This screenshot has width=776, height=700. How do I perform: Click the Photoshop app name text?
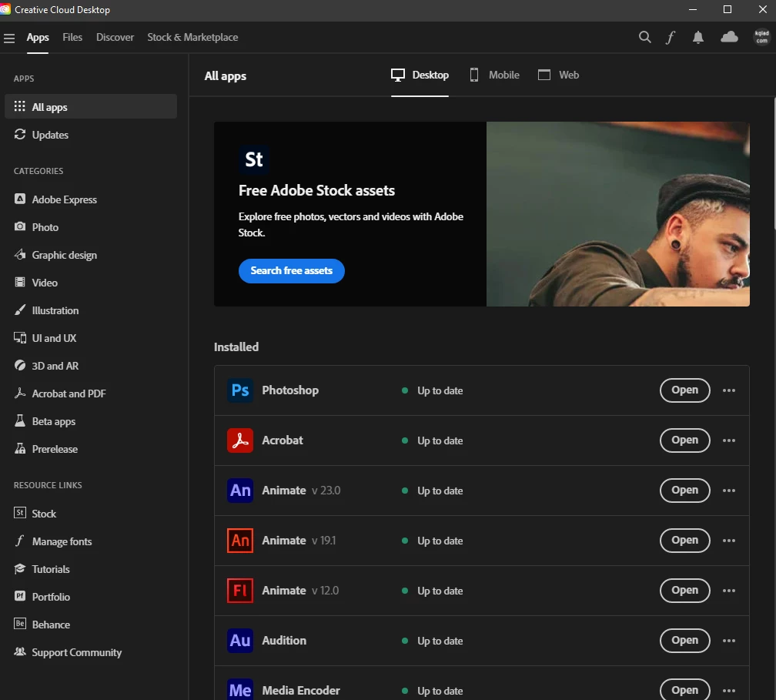[x=290, y=390]
